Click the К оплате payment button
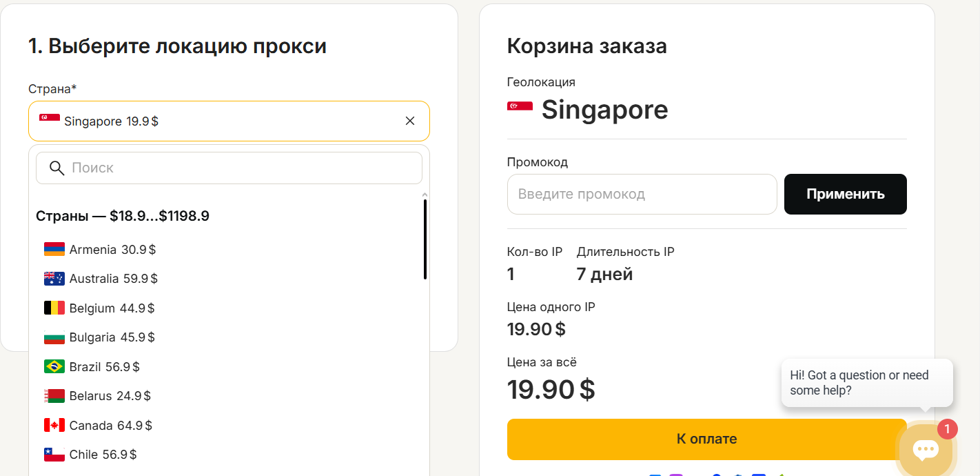 (x=706, y=439)
